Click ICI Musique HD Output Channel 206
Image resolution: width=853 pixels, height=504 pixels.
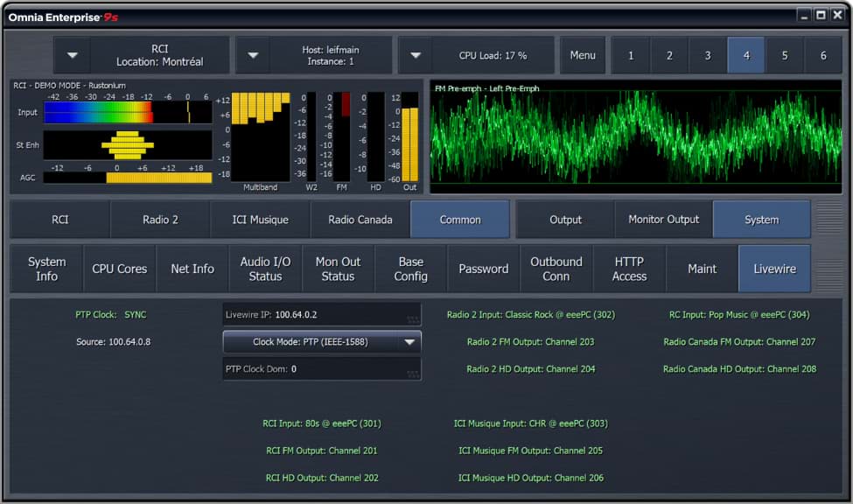(531, 478)
